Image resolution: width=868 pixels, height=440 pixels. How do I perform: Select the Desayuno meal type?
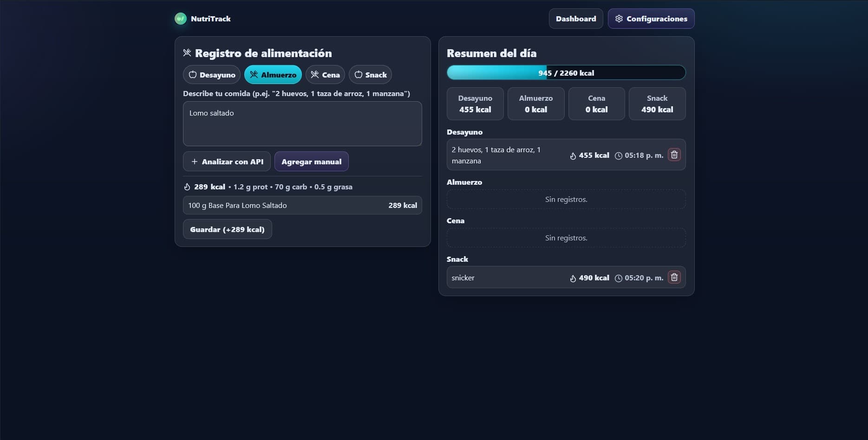[211, 74]
